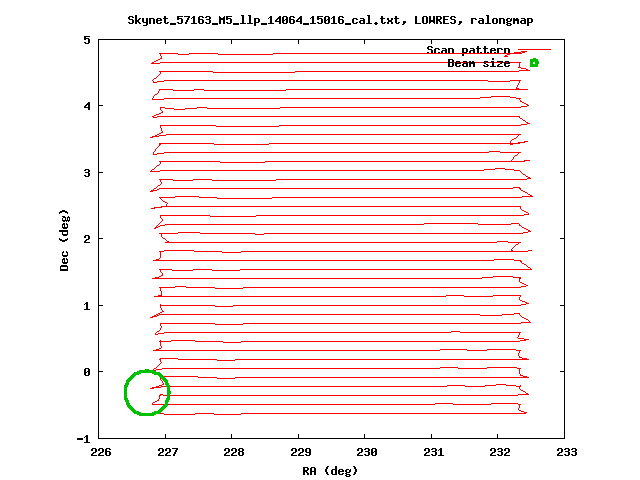The image size is (640, 480).
Task: Click the Dec tick label 2
Action: click(x=87, y=239)
